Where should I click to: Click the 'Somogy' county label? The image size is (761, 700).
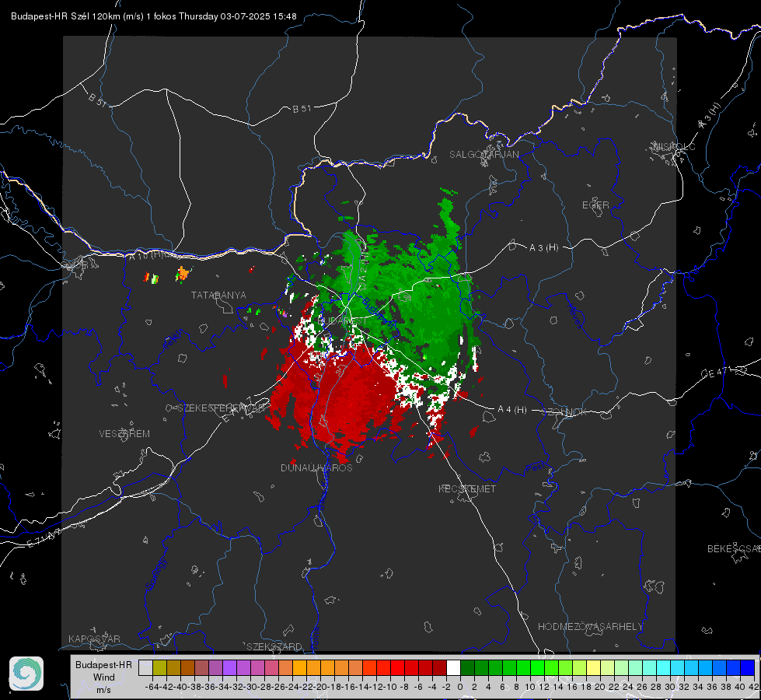click(x=155, y=574)
